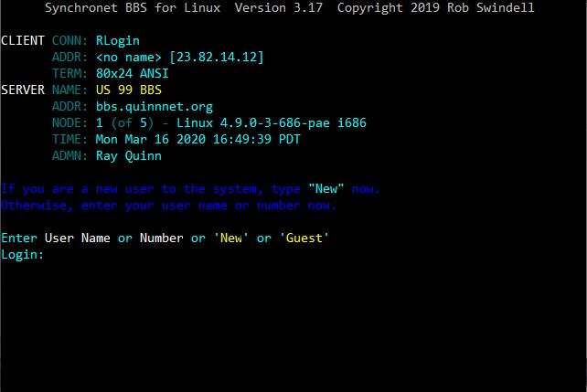Image resolution: width=587 pixels, height=392 pixels.
Task: Click the admin name 'Ray Quinn'
Action: pos(128,156)
